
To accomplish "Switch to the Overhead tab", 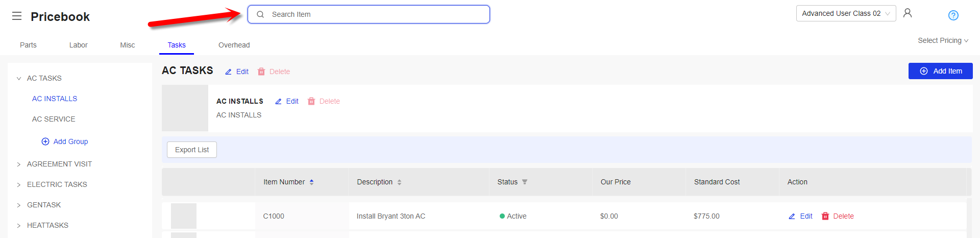I will pyautogui.click(x=234, y=45).
